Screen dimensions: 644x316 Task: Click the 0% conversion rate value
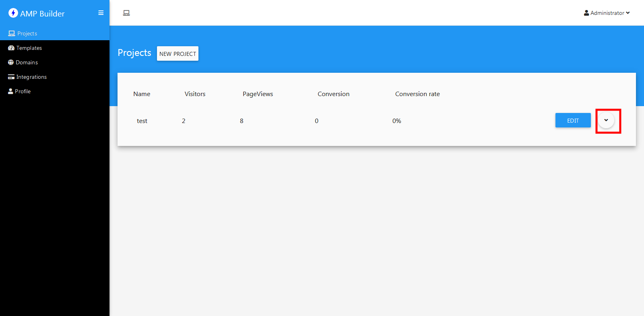(x=397, y=121)
